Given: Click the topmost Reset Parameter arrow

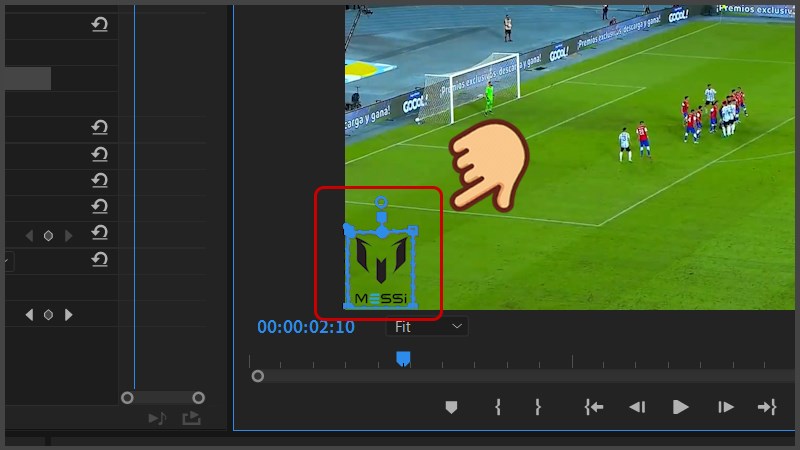Looking at the screenshot, I should pyautogui.click(x=99, y=24).
